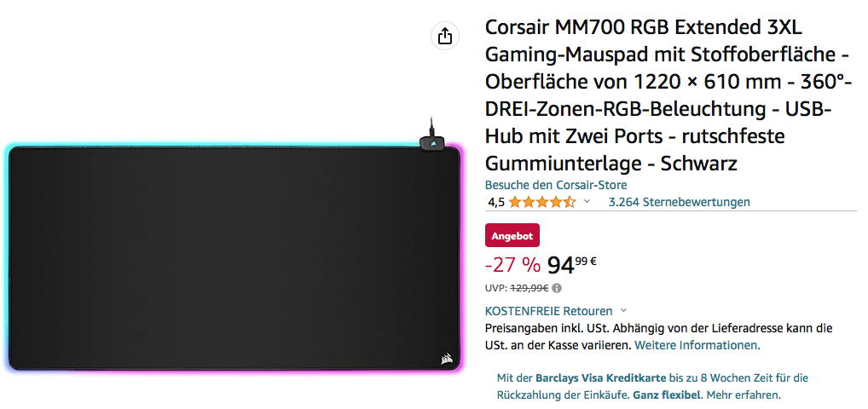Expand the star rating breakdown chevron
The width and height of the screenshot is (868, 409).
point(587,201)
